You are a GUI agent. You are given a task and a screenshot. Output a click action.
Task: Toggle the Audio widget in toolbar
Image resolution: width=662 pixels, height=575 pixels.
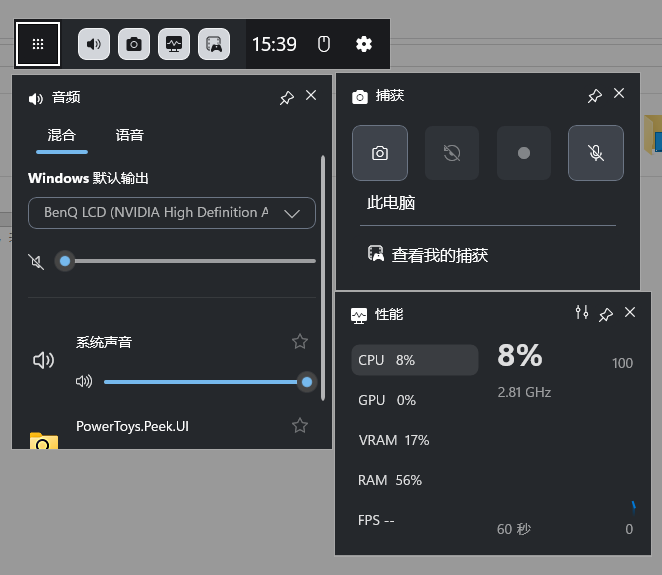tap(94, 44)
